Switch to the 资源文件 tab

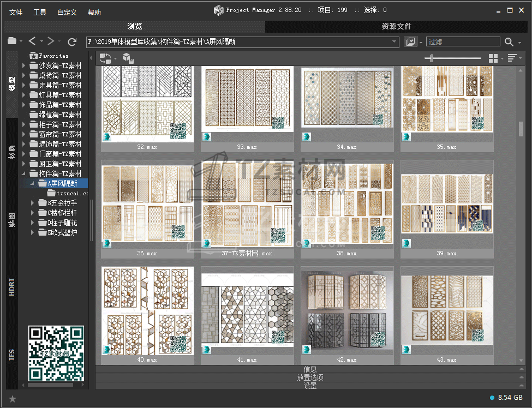[396, 26]
